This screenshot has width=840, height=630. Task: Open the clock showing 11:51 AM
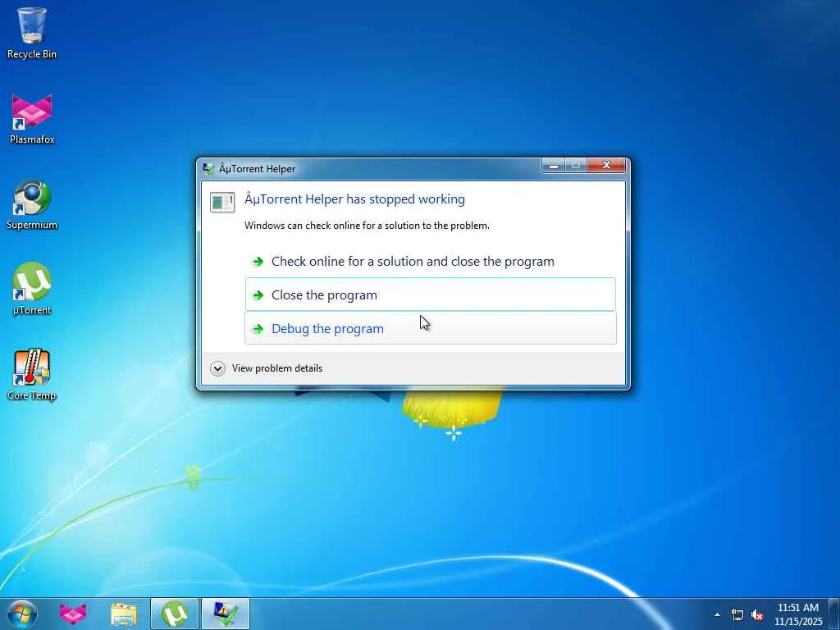coord(797,614)
